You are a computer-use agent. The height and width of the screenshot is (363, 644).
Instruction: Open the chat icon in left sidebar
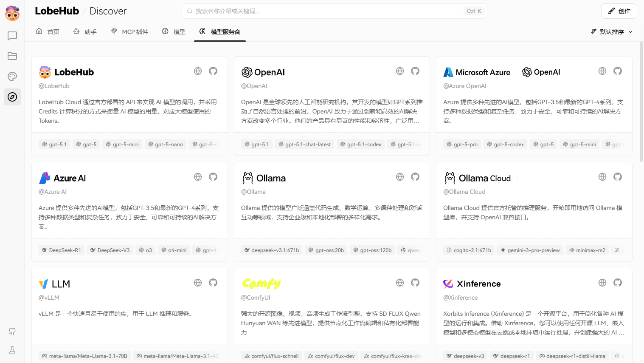click(x=12, y=36)
